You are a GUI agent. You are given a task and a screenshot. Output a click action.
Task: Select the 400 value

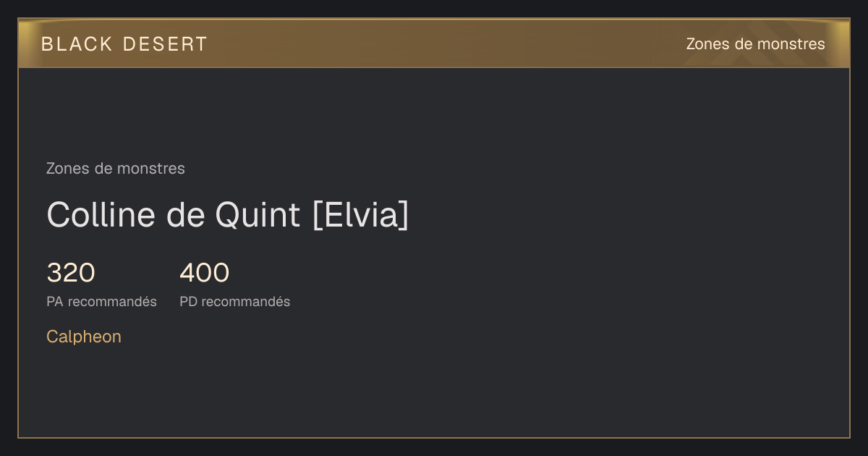(x=205, y=273)
